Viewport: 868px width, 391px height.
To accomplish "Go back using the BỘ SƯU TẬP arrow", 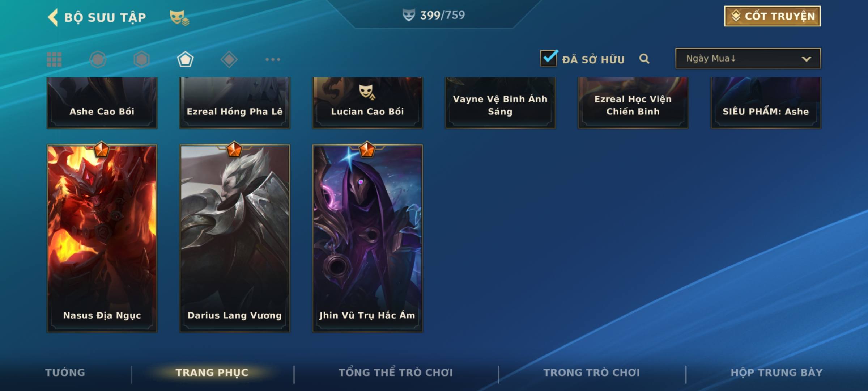I will (x=53, y=17).
